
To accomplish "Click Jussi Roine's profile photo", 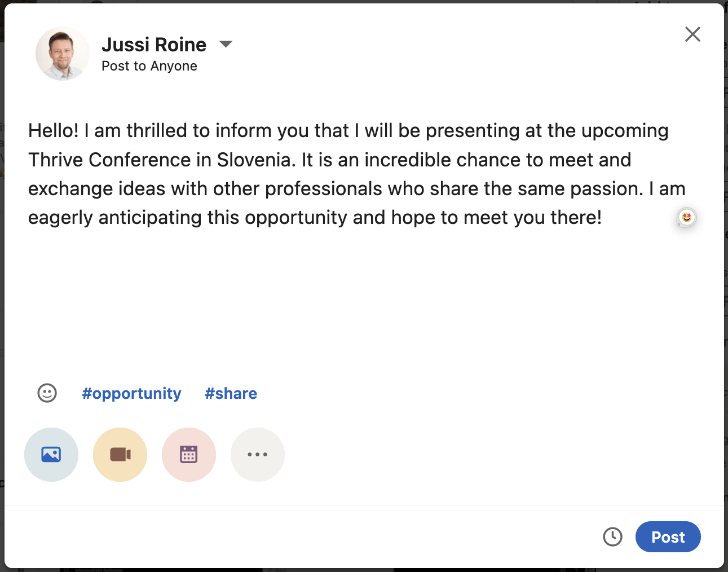I will 62,54.
